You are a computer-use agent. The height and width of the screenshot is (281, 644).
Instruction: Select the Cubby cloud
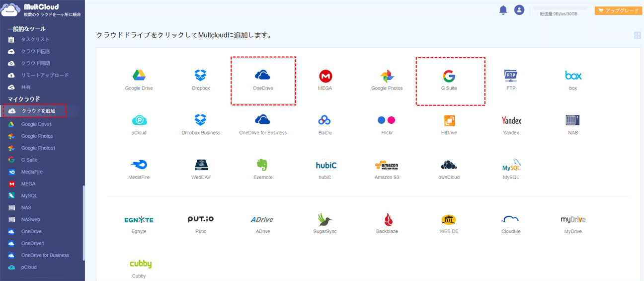[141, 269]
